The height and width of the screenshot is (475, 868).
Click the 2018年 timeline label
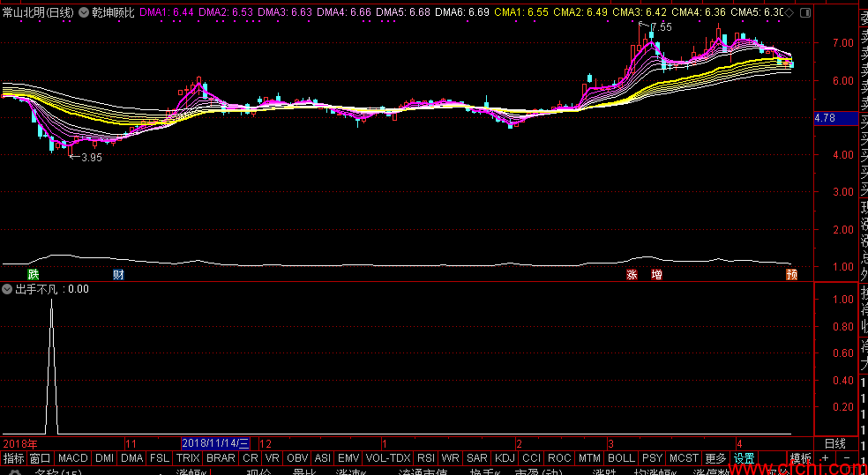point(21,443)
